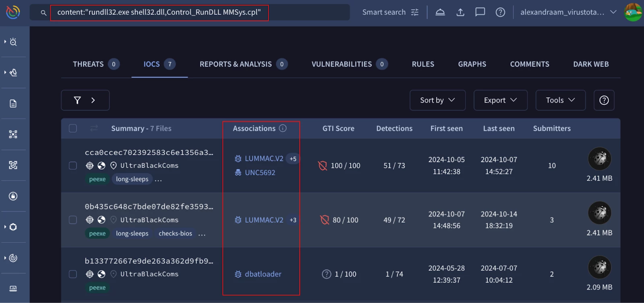Click the globe icon in cca0ccec row
Screen dimensions: 644x303
(101, 166)
